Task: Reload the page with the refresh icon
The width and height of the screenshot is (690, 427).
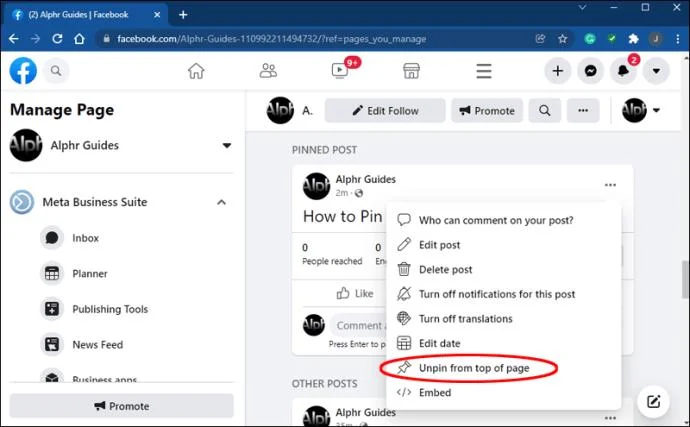Action: 57,39
